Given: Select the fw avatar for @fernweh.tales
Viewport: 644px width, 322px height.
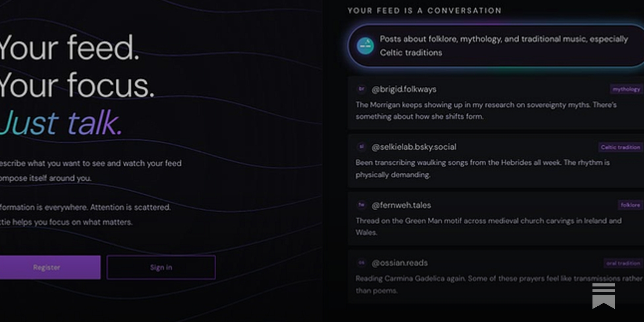Looking at the screenshot, I should [361, 205].
